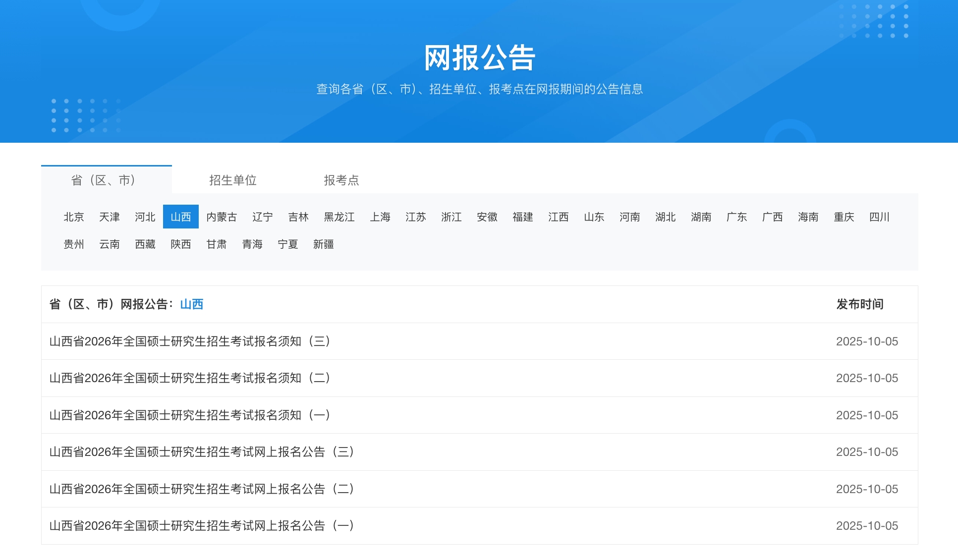Choose the 内蒙古 province filter
The image size is (958, 560).
click(222, 217)
